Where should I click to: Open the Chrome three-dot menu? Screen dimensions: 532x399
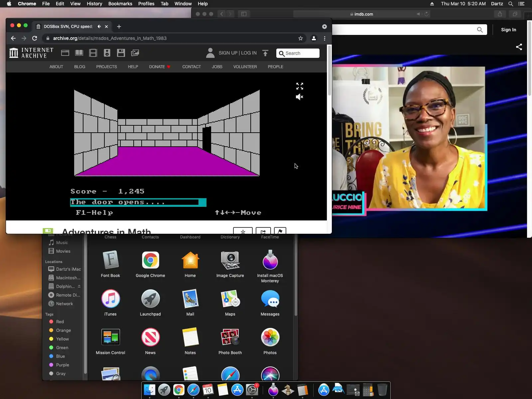tap(325, 38)
